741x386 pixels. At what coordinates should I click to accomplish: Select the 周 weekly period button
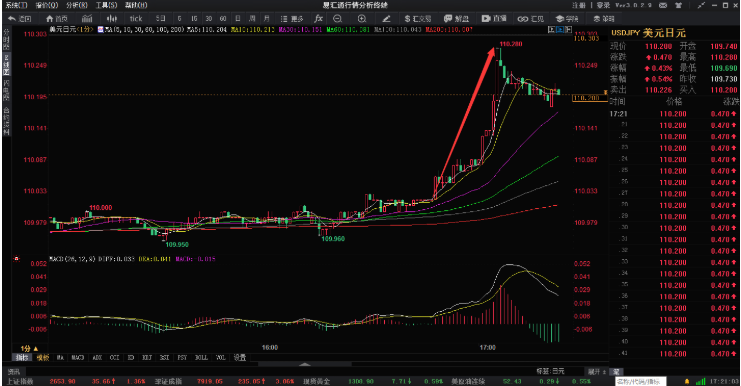tap(252, 18)
